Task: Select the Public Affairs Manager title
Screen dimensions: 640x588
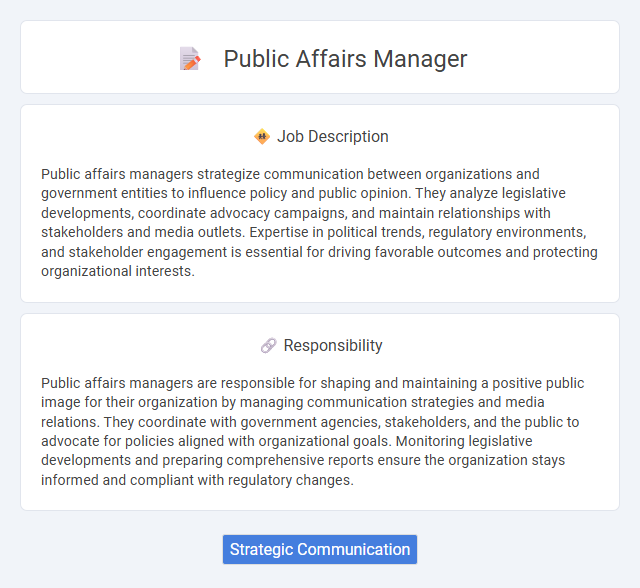Action: click(345, 59)
